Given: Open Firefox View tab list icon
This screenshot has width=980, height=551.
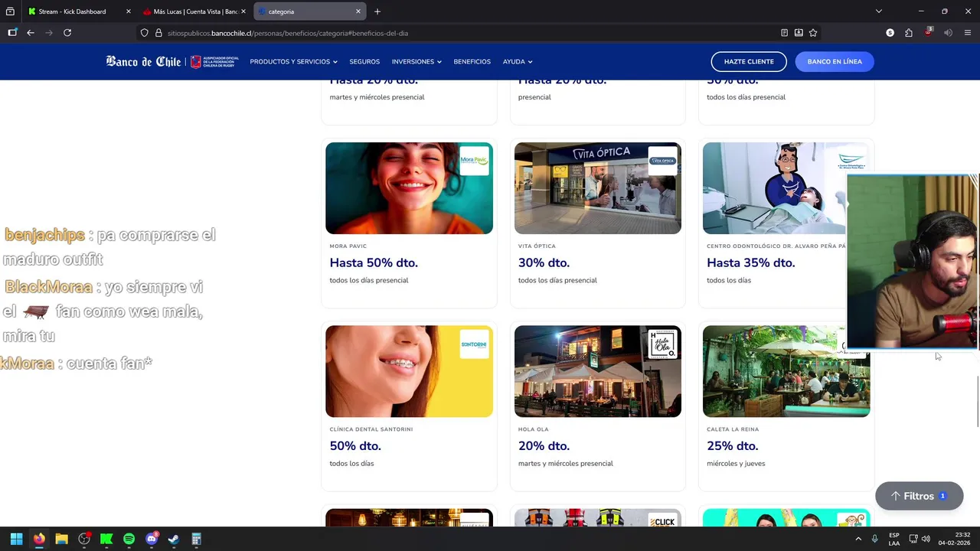Looking at the screenshot, I should [x=10, y=11].
